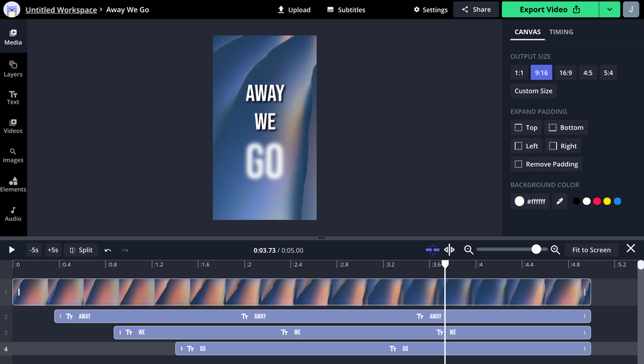The width and height of the screenshot is (644, 364).
Task: Select 1:1 output size
Action: (519, 73)
